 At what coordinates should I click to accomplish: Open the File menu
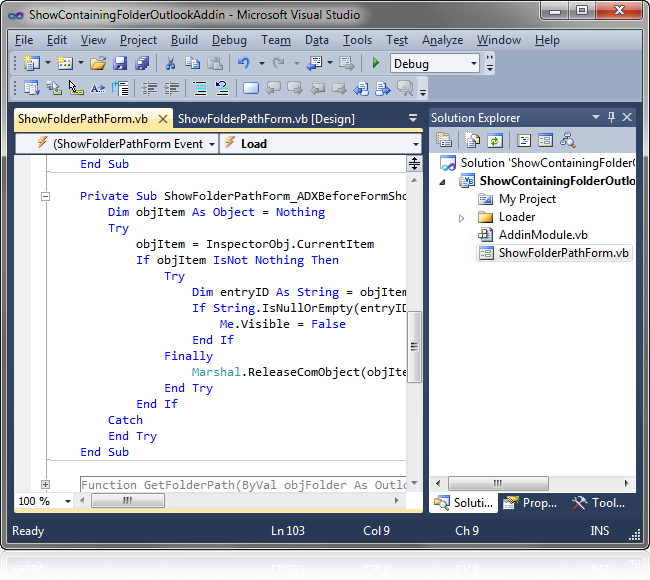point(24,40)
